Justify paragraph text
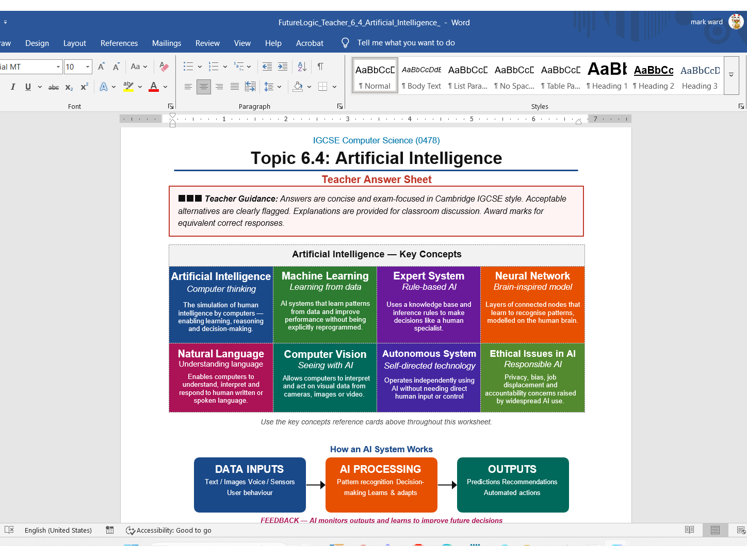Viewport: 747px width, 560px height. tap(235, 87)
